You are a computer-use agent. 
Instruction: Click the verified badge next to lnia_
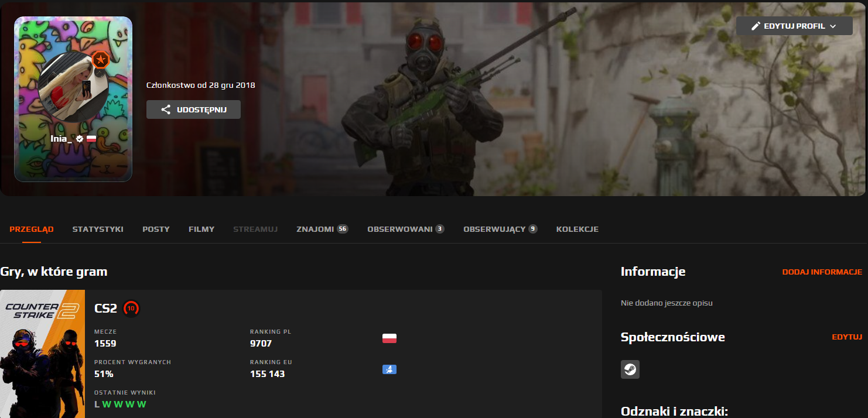(80, 139)
